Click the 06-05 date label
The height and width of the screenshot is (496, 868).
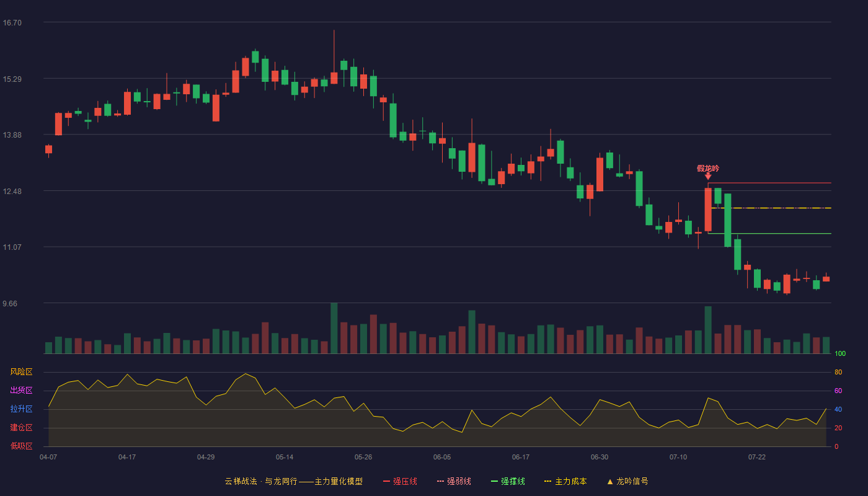442,457
